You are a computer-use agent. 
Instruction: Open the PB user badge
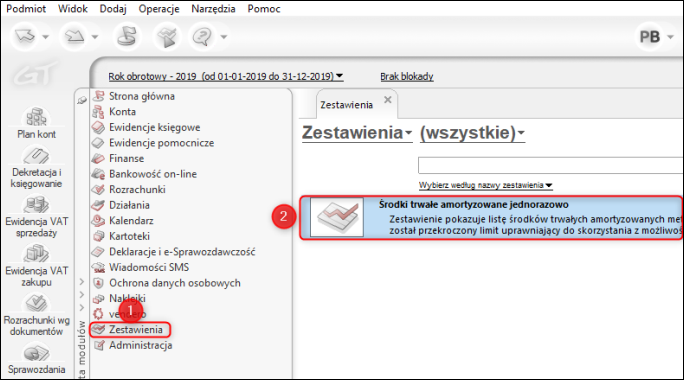click(650, 37)
